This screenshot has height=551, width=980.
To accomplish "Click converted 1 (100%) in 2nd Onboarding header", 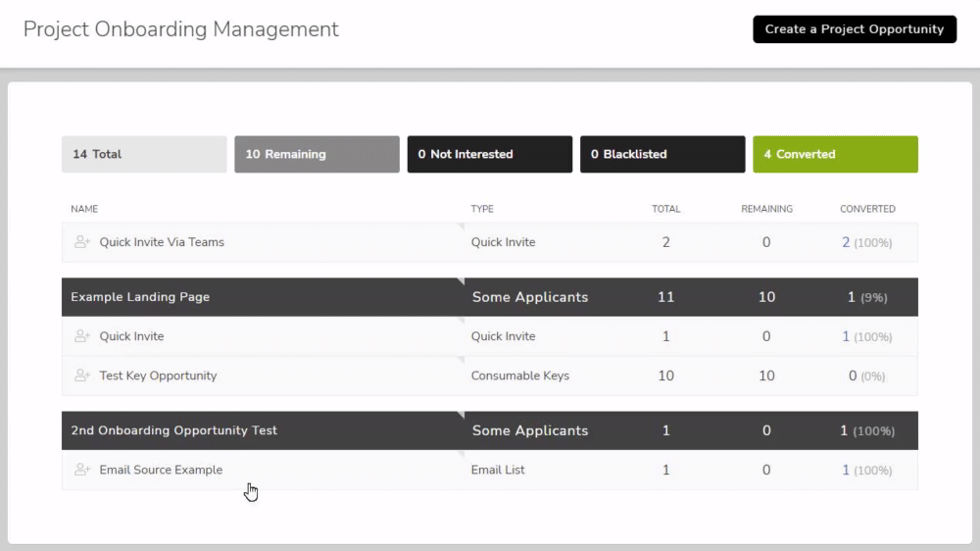I will click(867, 430).
